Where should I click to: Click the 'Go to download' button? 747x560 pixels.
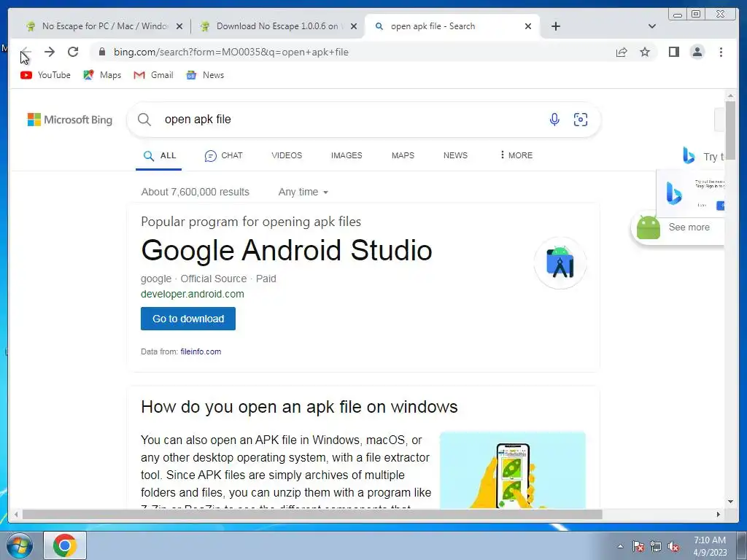tap(188, 319)
